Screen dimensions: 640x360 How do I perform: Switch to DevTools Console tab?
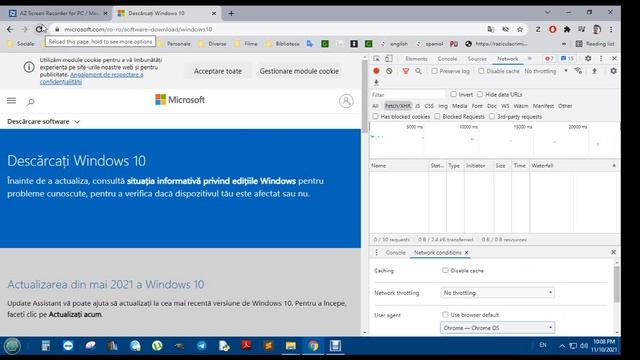click(x=447, y=59)
